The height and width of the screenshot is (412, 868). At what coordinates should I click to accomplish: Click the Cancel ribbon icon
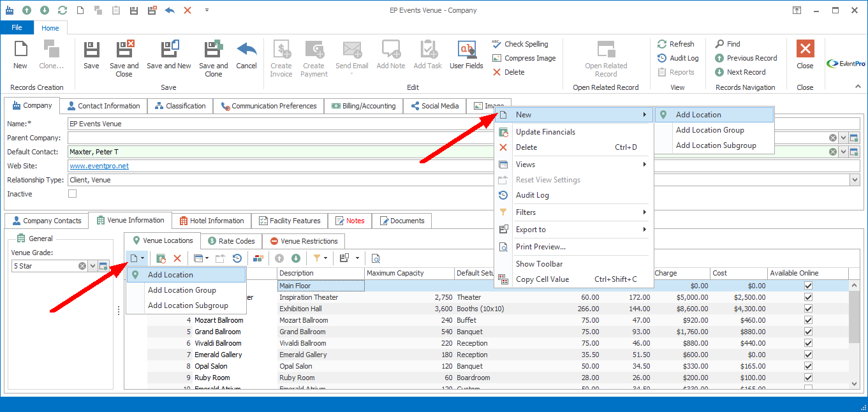246,55
